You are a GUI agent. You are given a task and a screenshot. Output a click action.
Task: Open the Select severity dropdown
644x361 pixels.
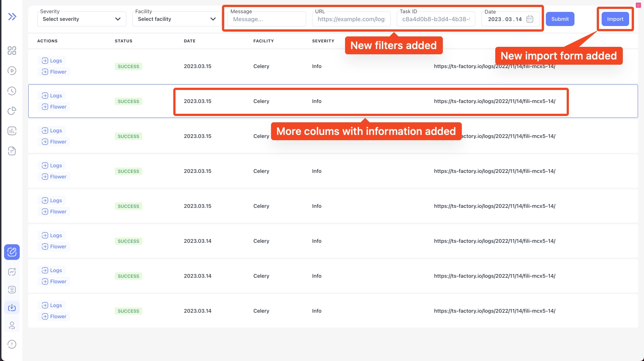(81, 19)
